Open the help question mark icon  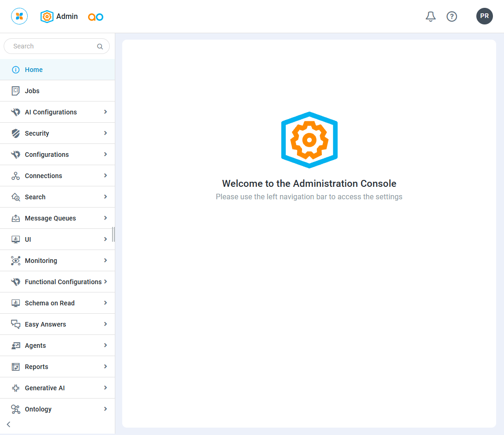tap(451, 17)
